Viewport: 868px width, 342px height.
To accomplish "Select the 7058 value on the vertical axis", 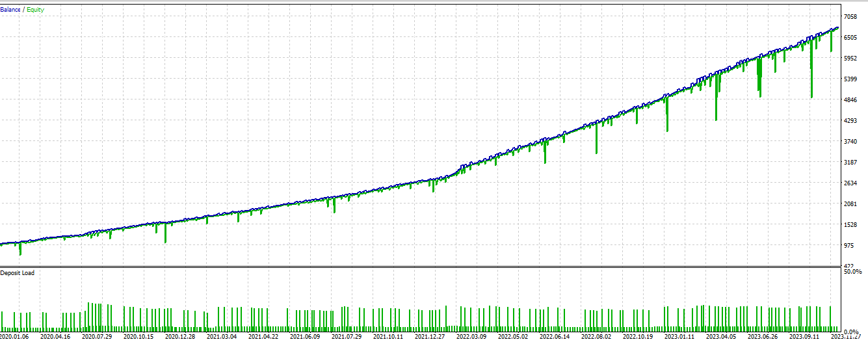I will tap(850, 16).
